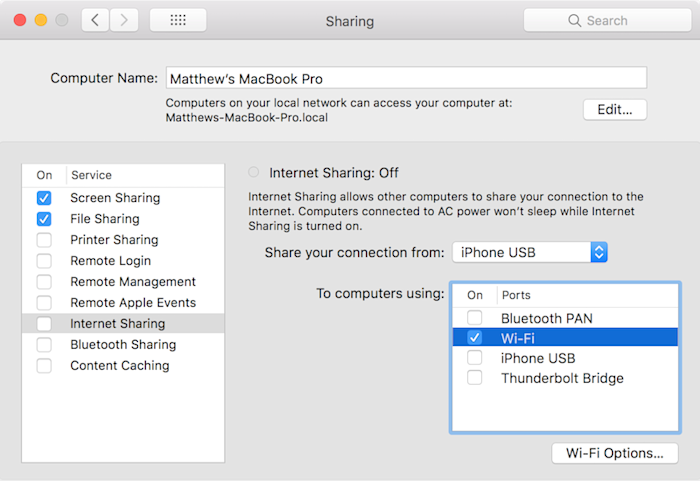Check the Thunderbolt Bridge port checkbox
The width and height of the screenshot is (700, 481).
click(475, 378)
